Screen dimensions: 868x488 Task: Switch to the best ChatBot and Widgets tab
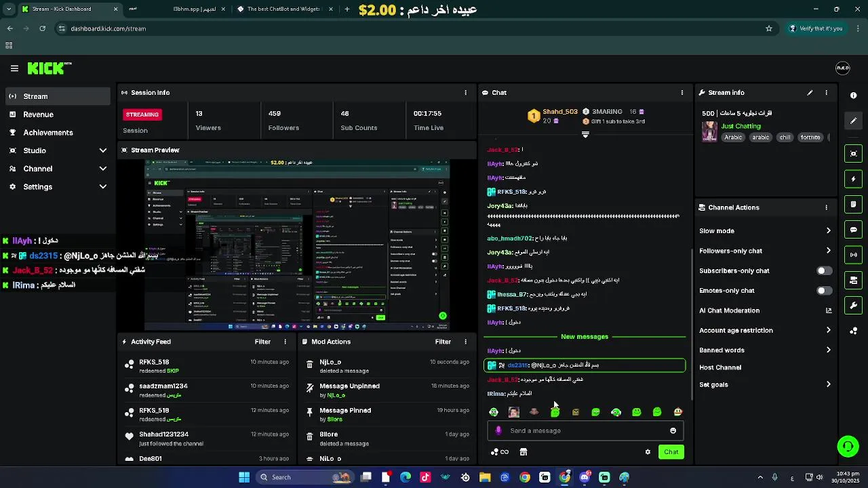click(283, 9)
